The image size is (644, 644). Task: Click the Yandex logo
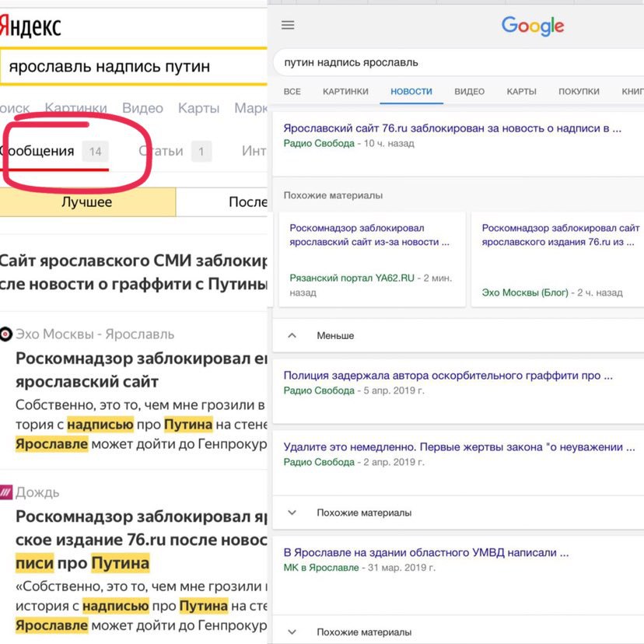point(30,26)
